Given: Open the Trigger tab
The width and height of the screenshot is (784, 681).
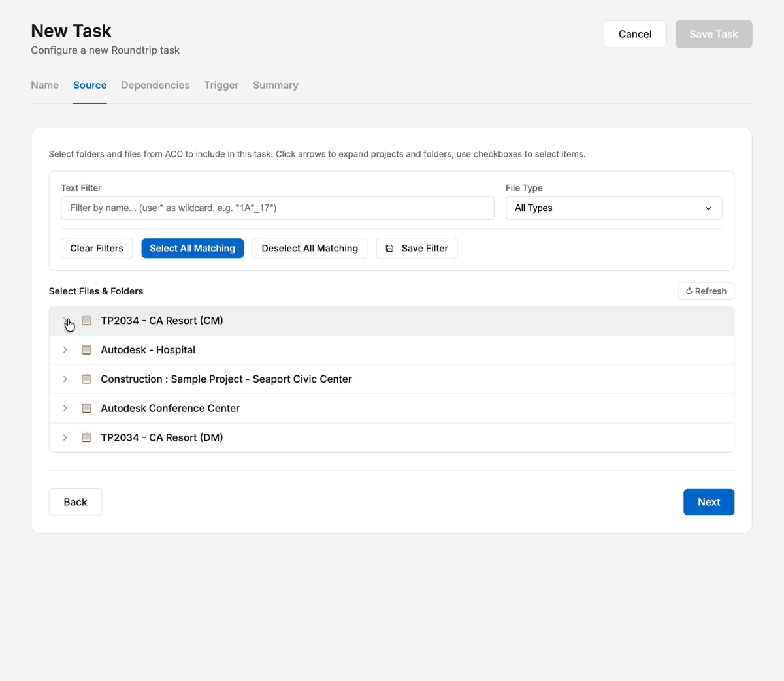Looking at the screenshot, I should pyautogui.click(x=221, y=86).
